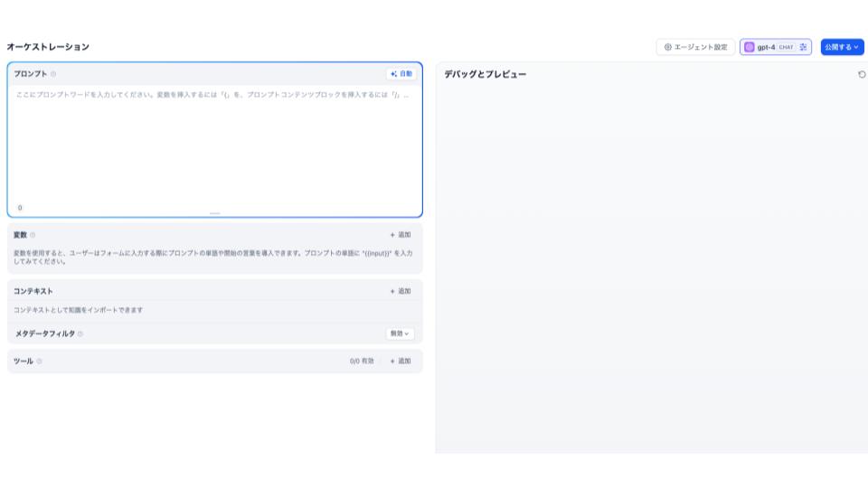Viewport: 868px width, 488px height.
Task: Click the 0/0 有効 tools count
Action: click(x=362, y=361)
